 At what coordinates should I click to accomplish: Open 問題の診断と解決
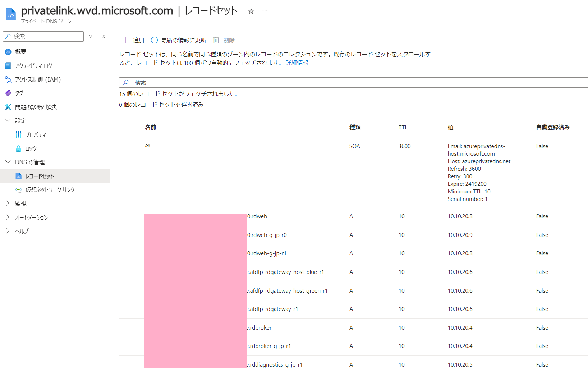(x=36, y=107)
